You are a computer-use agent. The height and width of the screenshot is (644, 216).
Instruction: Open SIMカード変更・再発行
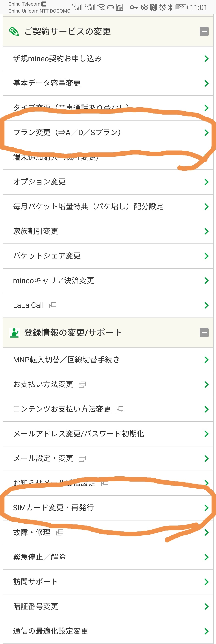click(53, 508)
